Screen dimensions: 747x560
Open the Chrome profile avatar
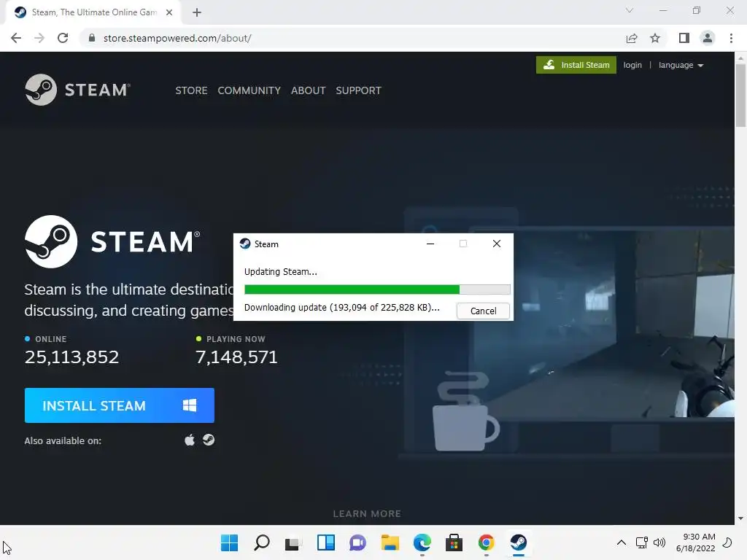click(708, 38)
